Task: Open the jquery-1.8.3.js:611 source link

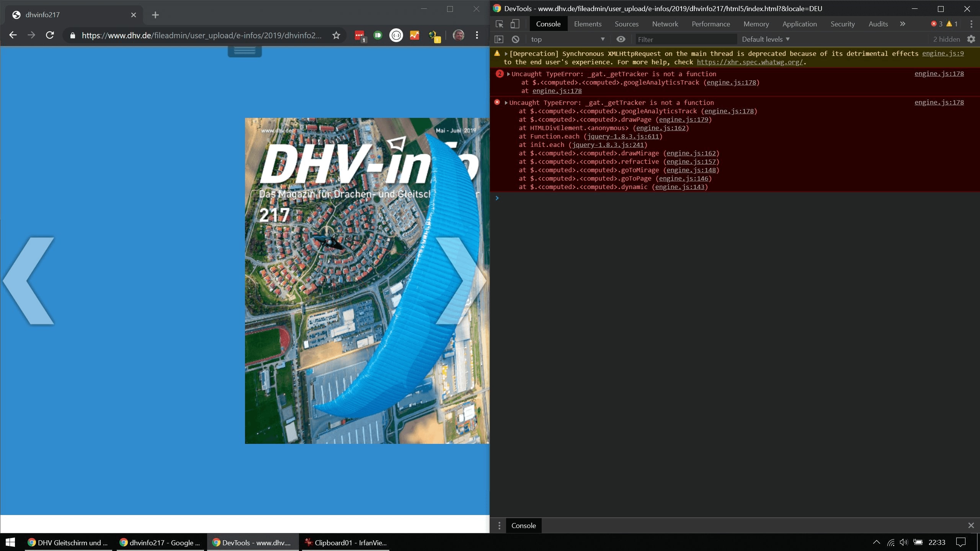Action: click(x=623, y=137)
